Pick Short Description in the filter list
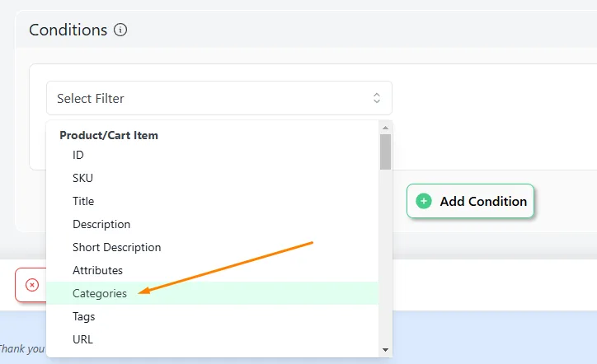The width and height of the screenshot is (597, 364). pyautogui.click(x=212, y=247)
